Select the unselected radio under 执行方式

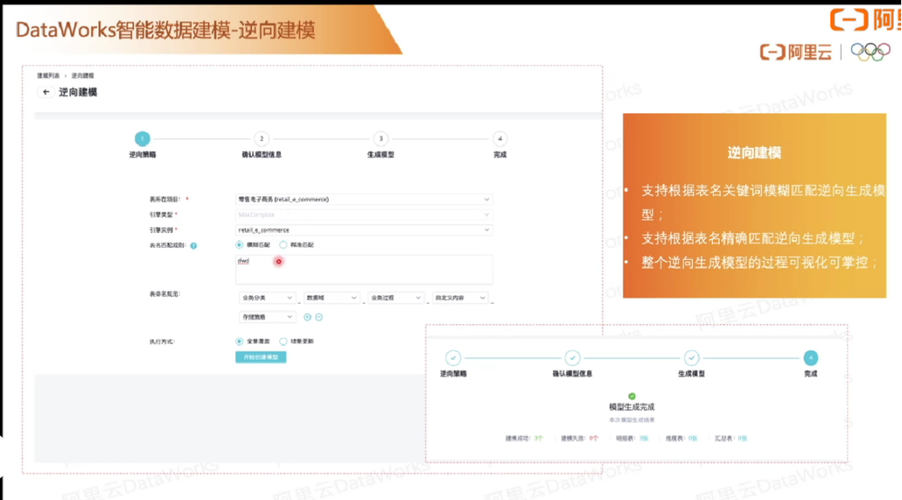[283, 341]
